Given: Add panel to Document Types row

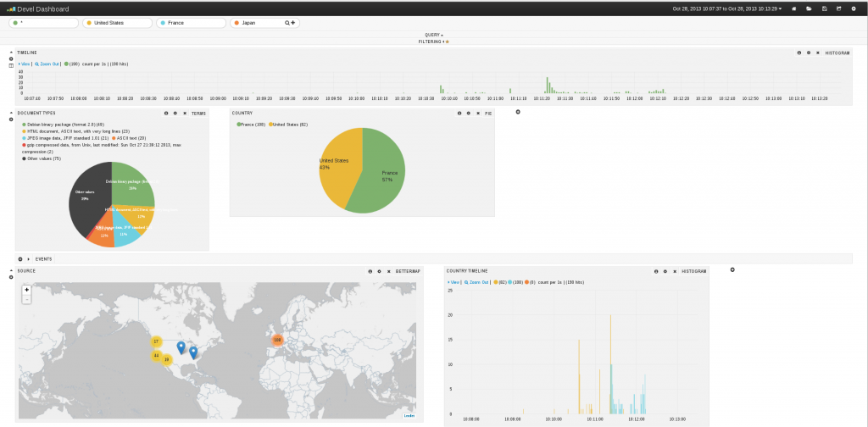Looking at the screenshot, I should (x=518, y=113).
